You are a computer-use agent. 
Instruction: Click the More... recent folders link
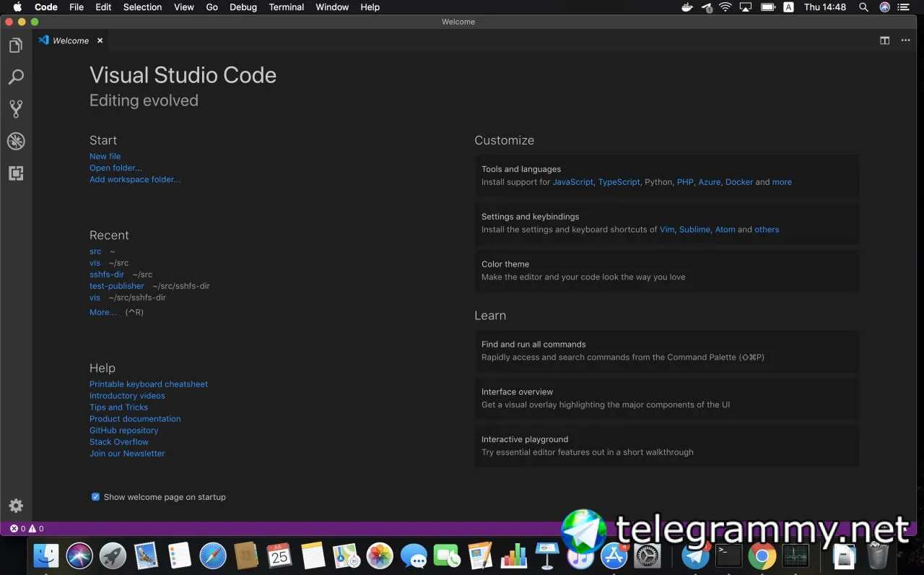click(x=103, y=312)
